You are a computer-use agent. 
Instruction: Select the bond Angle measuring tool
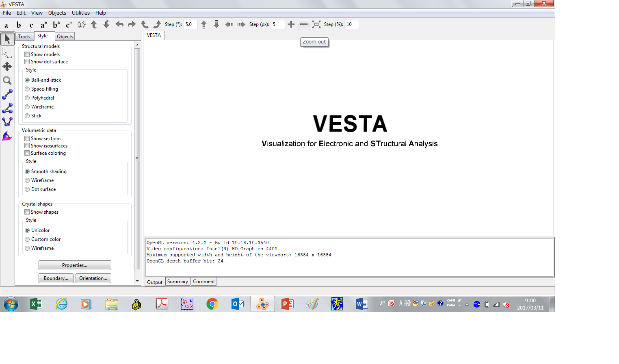click(7, 108)
